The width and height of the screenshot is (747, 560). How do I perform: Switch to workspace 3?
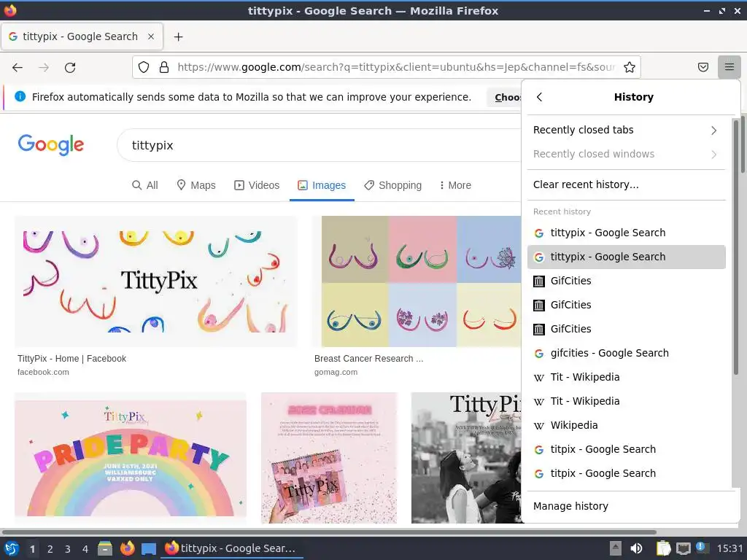[x=67, y=549]
